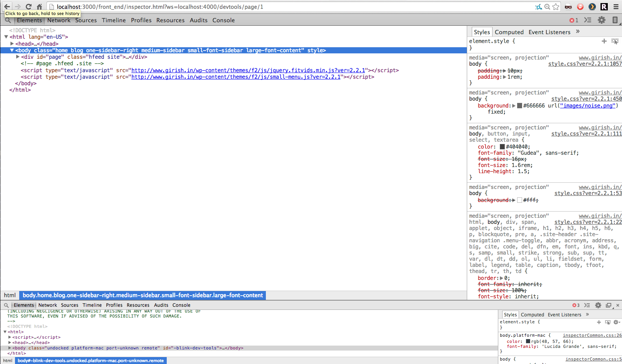The height and width of the screenshot is (364, 622).
Task: Click the blue spider extension icon in the address bar
Action: 539,7
